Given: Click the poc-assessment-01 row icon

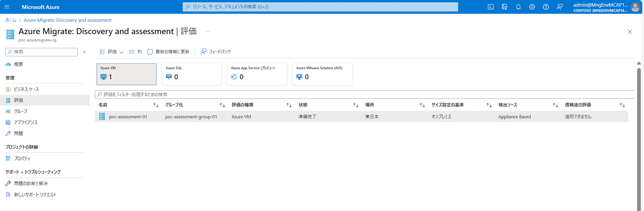Looking at the screenshot, I should tap(102, 117).
